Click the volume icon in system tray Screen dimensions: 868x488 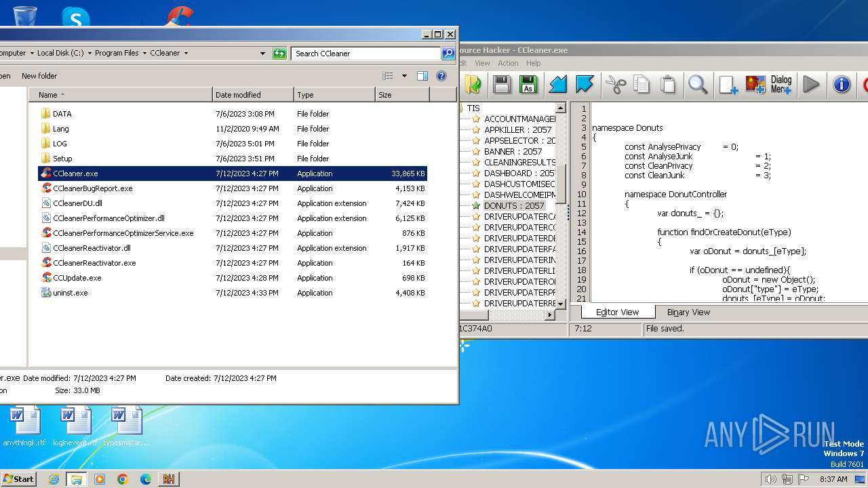coord(770,479)
